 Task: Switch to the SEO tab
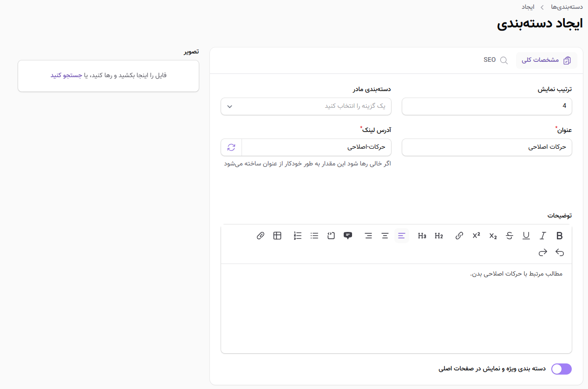[496, 60]
